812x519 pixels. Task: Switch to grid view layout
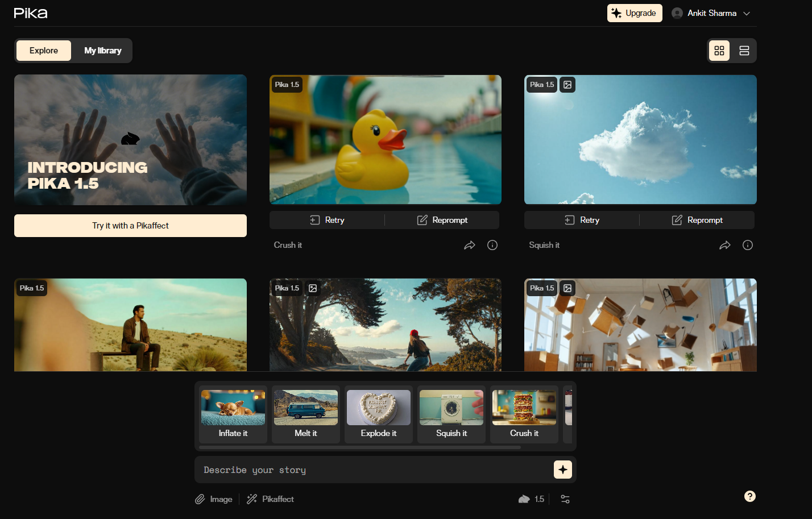pyautogui.click(x=719, y=51)
